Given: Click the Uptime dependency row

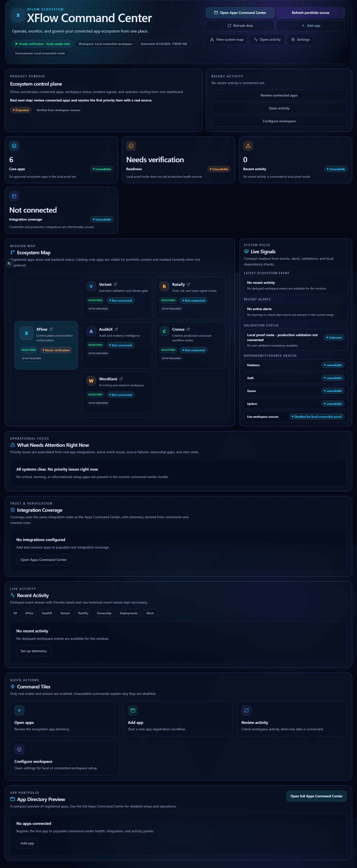Looking at the screenshot, I should pyautogui.click(x=296, y=404).
